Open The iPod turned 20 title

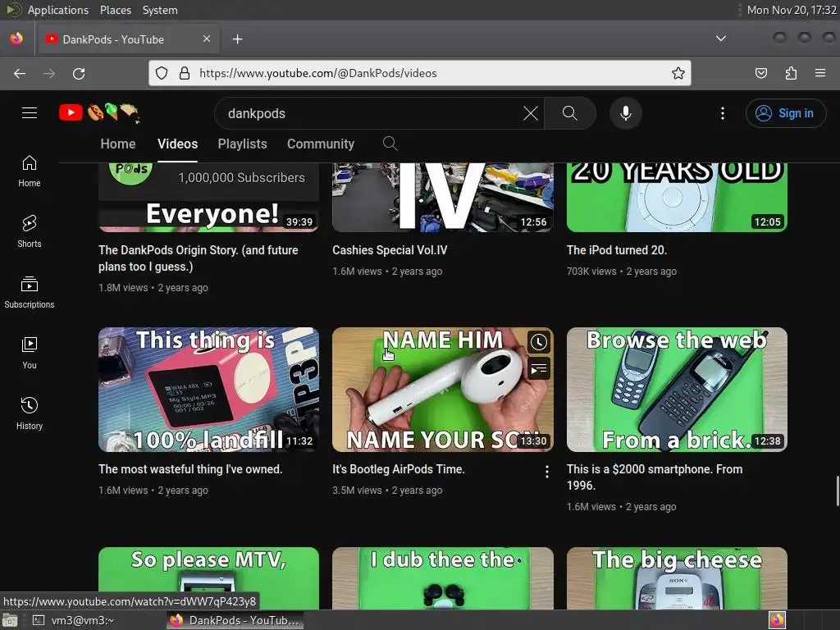(617, 250)
